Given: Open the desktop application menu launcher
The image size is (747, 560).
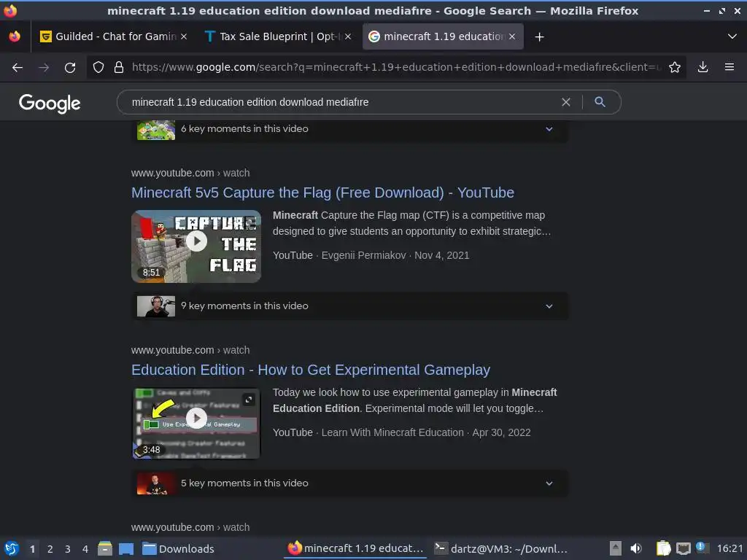Looking at the screenshot, I should click(12, 548).
